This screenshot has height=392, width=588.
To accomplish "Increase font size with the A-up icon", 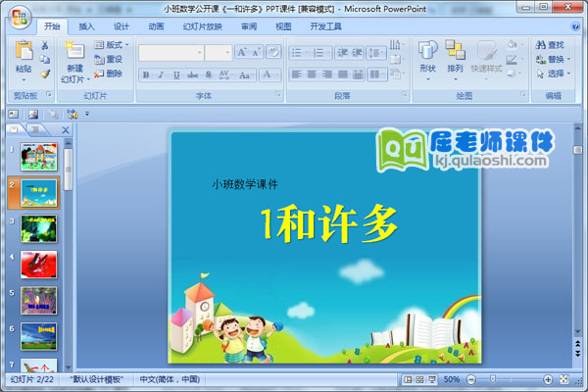I will (x=241, y=52).
